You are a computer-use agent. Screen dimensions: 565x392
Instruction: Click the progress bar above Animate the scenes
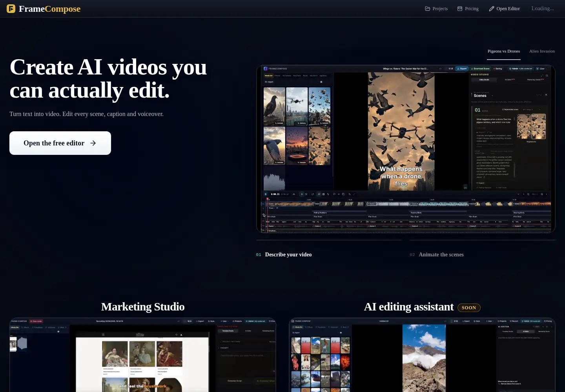click(x=483, y=240)
